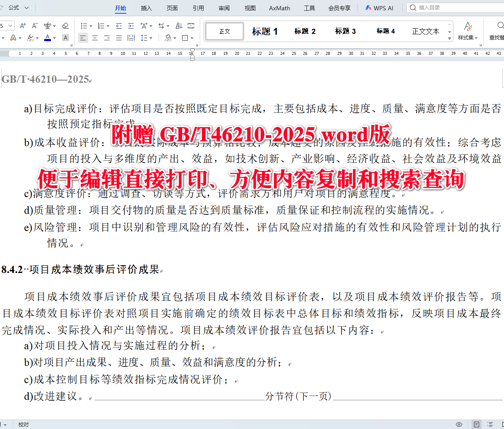504x429 pixels.
Task: Toggle center paragraph alignment
Action: 95,38
